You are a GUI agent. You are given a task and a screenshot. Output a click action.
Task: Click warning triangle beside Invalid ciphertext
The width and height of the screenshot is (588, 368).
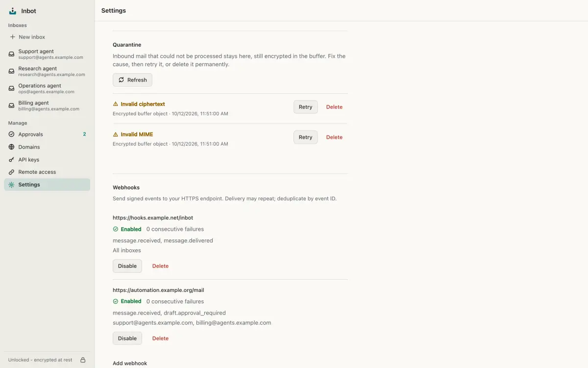click(x=116, y=104)
